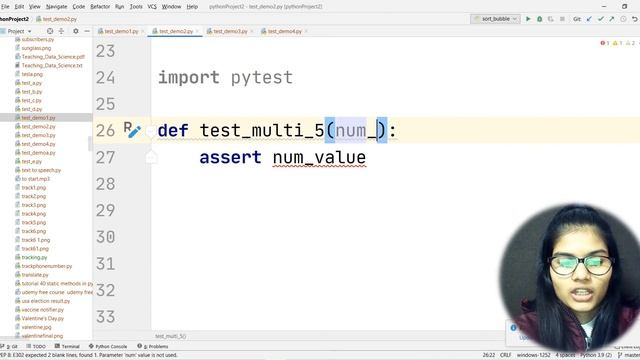This screenshot has height=360, width=640.
Task: Select test_demo1.py in project tree
Action: coord(38,118)
